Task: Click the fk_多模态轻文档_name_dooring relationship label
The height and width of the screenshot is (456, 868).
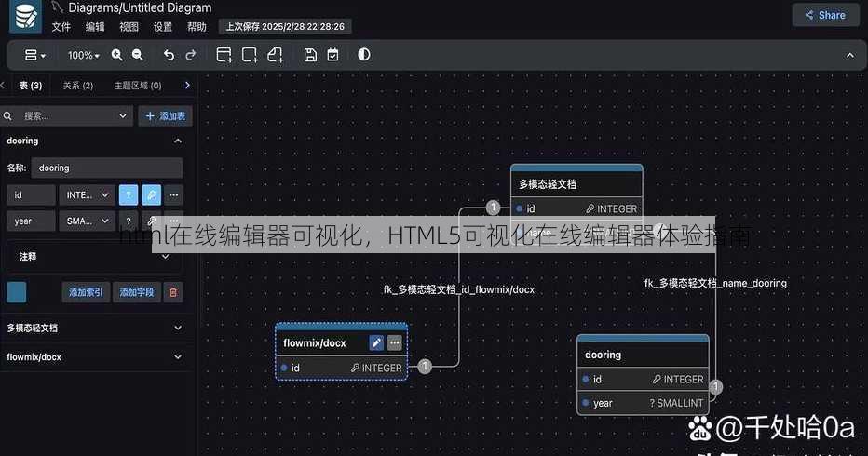Action: [715, 283]
